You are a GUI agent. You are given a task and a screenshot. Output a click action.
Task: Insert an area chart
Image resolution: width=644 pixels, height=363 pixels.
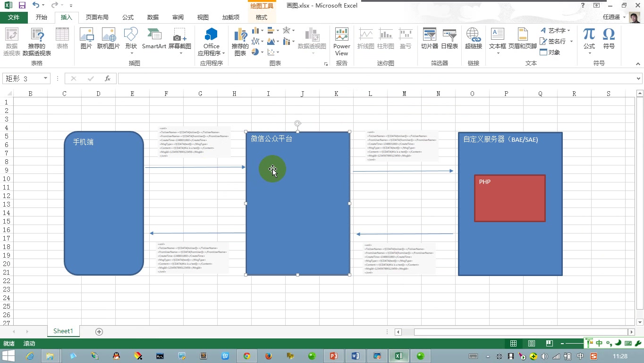(273, 42)
